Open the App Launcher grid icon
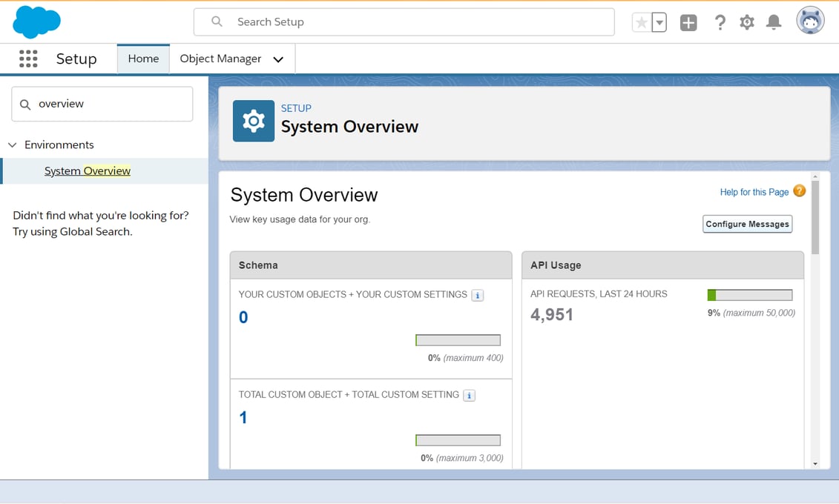 pyautogui.click(x=28, y=59)
